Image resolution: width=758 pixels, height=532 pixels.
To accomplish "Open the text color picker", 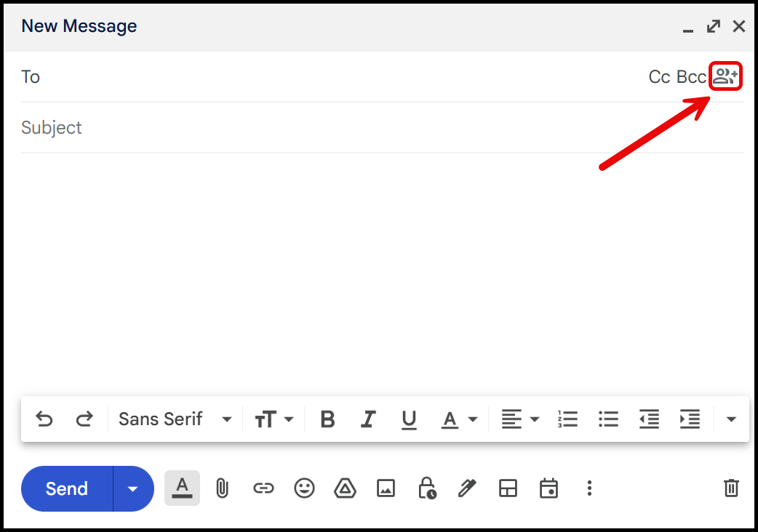I will point(460,419).
